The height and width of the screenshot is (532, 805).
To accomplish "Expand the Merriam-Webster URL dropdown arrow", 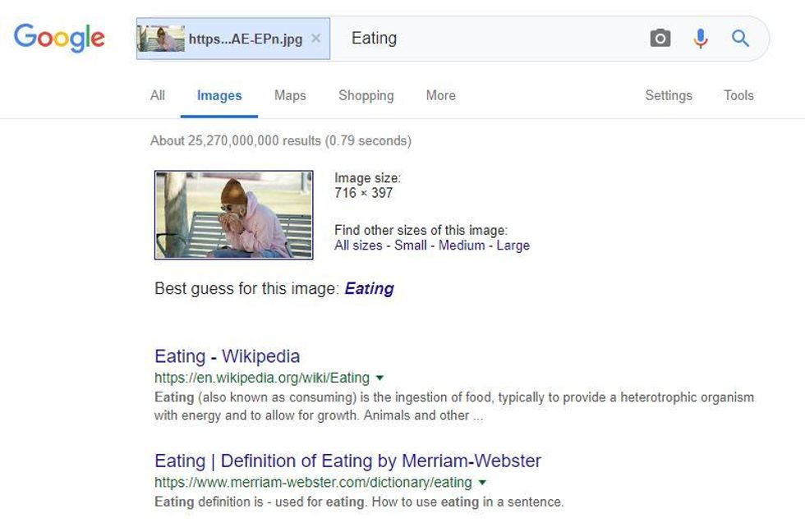I will [482, 483].
